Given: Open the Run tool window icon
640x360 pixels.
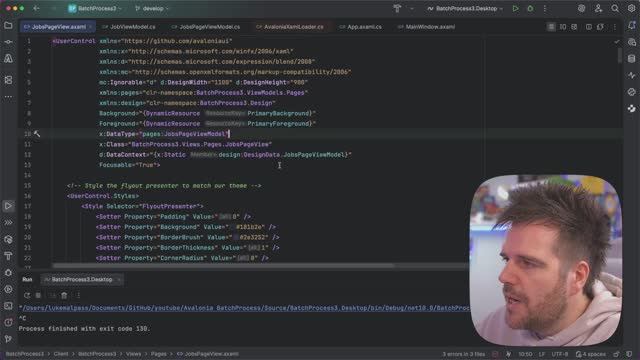Looking at the screenshot, I should pos(8,206).
